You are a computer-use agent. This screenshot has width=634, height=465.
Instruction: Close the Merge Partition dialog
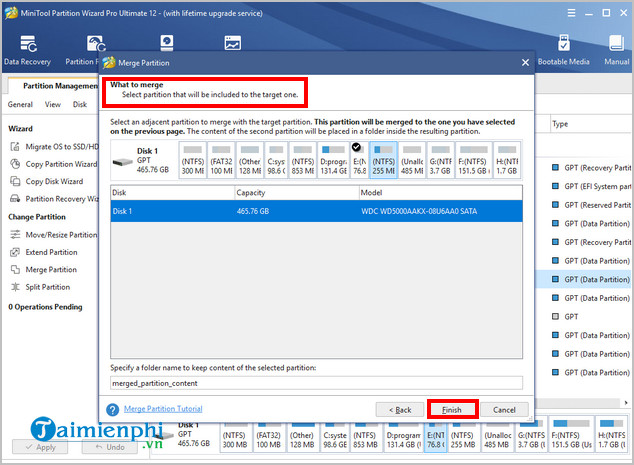click(525, 62)
